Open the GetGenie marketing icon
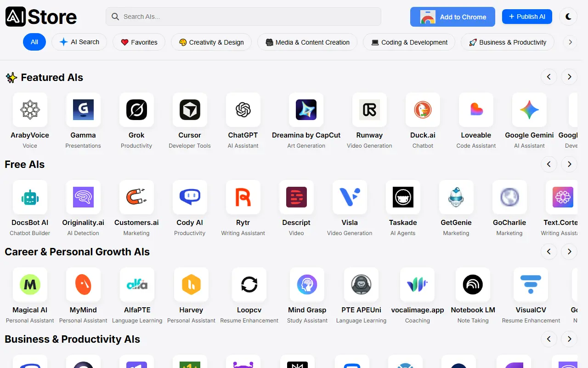This screenshot has width=588, height=368. tap(456, 197)
